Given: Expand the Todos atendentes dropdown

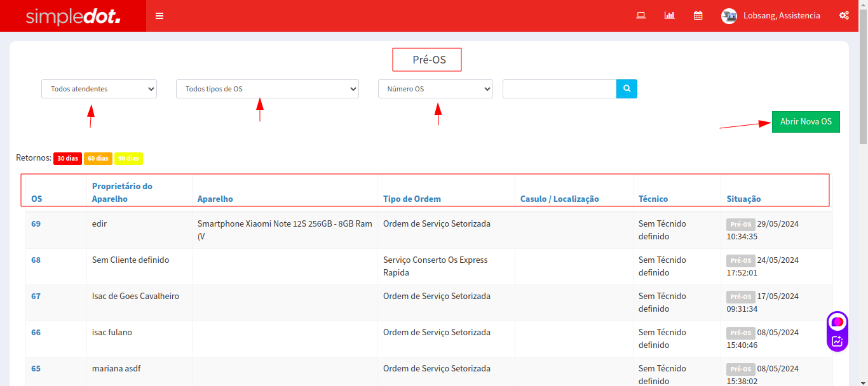Looking at the screenshot, I should [99, 89].
